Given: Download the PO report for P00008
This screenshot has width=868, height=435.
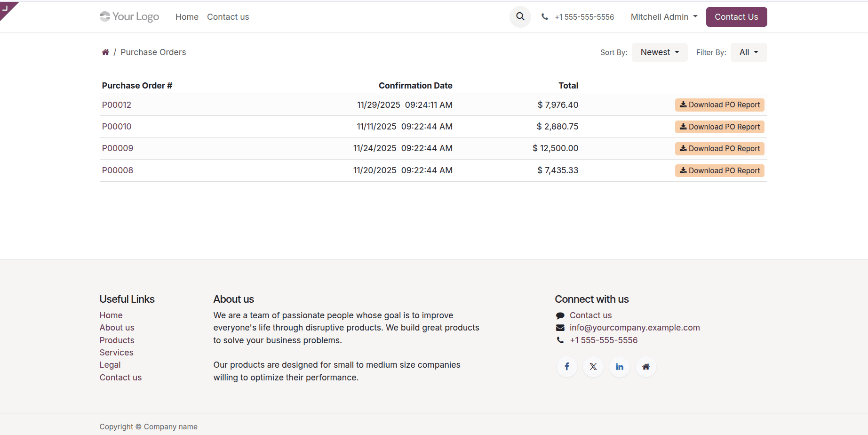Looking at the screenshot, I should (719, 170).
